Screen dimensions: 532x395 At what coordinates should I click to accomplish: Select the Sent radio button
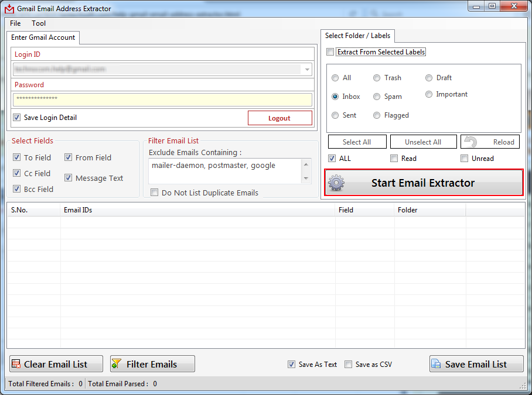(x=335, y=115)
